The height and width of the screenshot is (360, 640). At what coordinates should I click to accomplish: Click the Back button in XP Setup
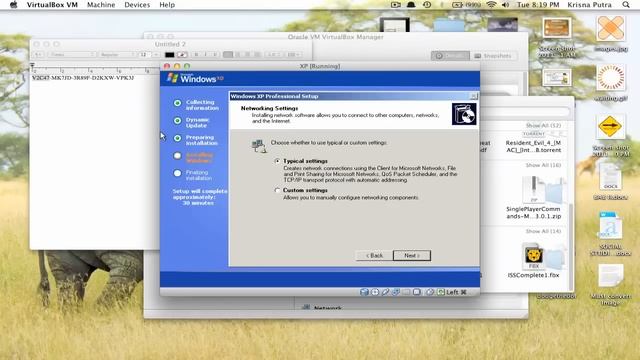(x=374, y=256)
